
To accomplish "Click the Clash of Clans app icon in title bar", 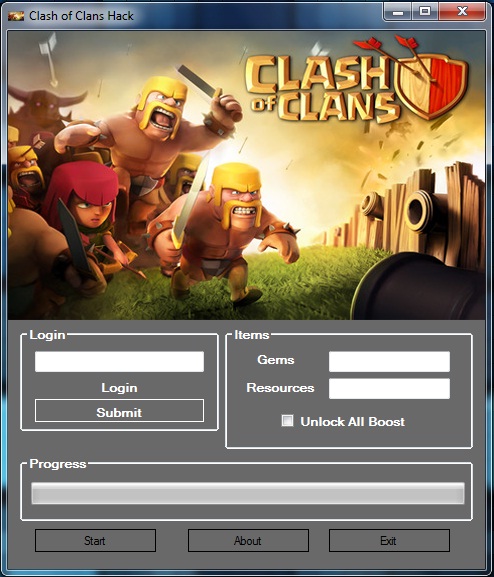I will (x=16, y=16).
